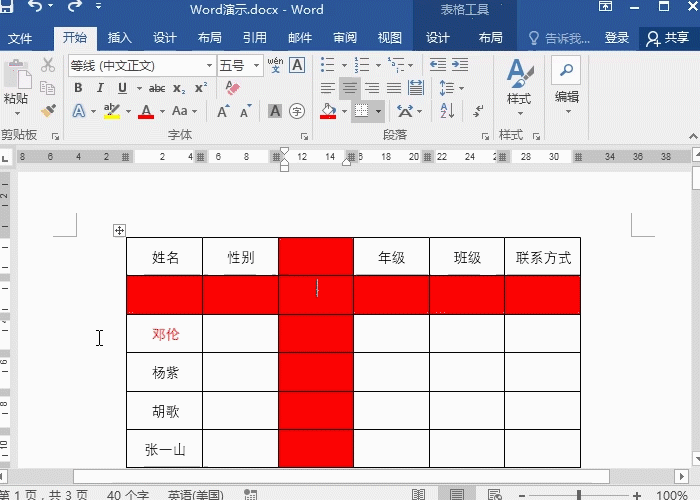
Task: Toggle Underline formatting
Action: pyautogui.click(x=122, y=88)
